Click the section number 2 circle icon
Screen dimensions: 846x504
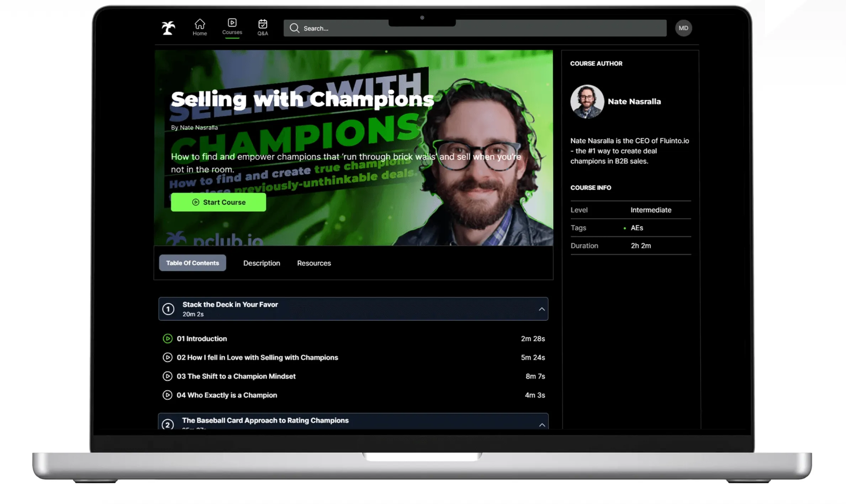pyautogui.click(x=168, y=424)
